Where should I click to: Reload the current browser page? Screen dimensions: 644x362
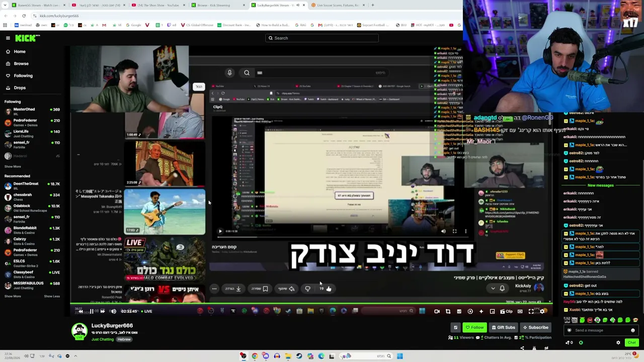(24, 16)
